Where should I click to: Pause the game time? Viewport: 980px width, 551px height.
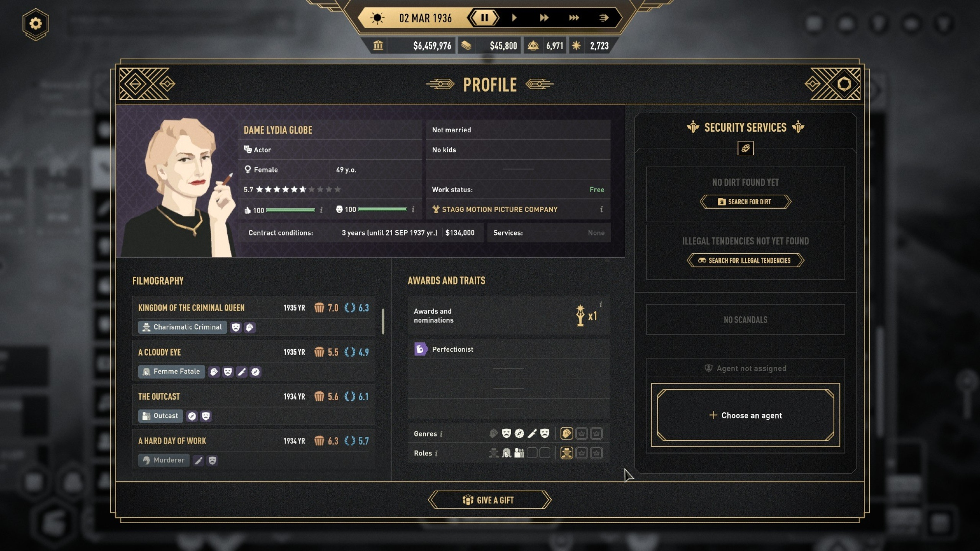click(x=484, y=18)
